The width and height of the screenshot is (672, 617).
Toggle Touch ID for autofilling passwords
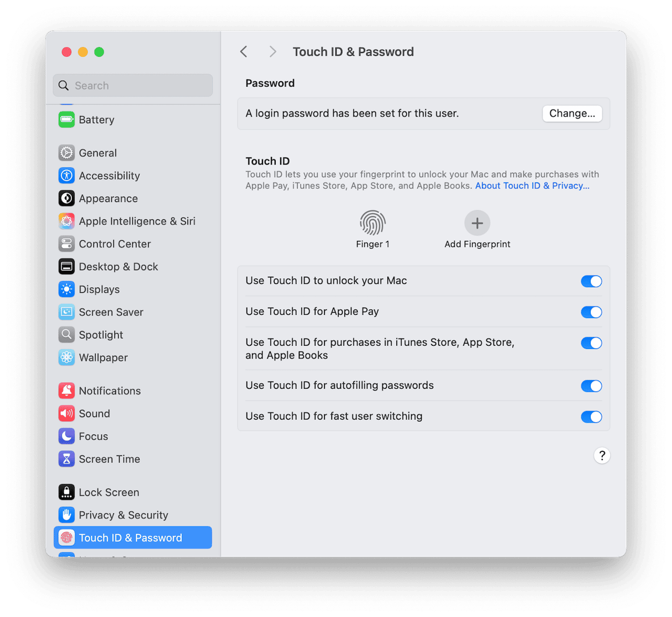[x=591, y=386]
